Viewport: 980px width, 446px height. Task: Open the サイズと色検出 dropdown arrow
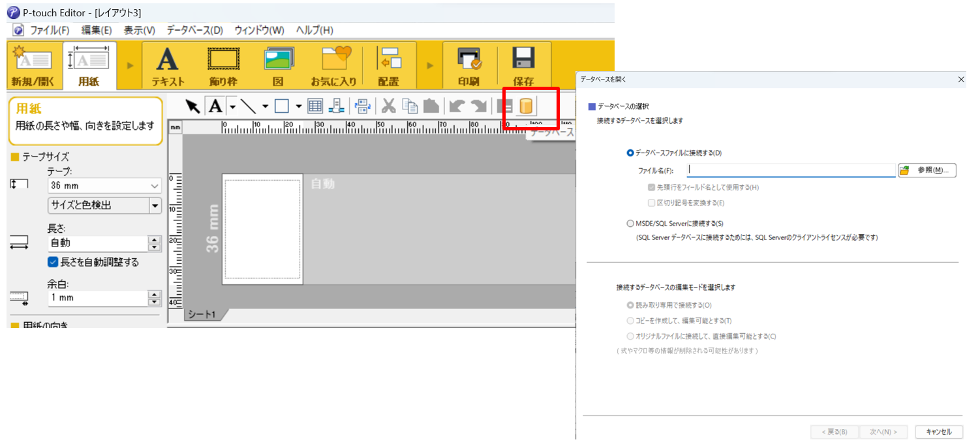pyautogui.click(x=155, y=205)
